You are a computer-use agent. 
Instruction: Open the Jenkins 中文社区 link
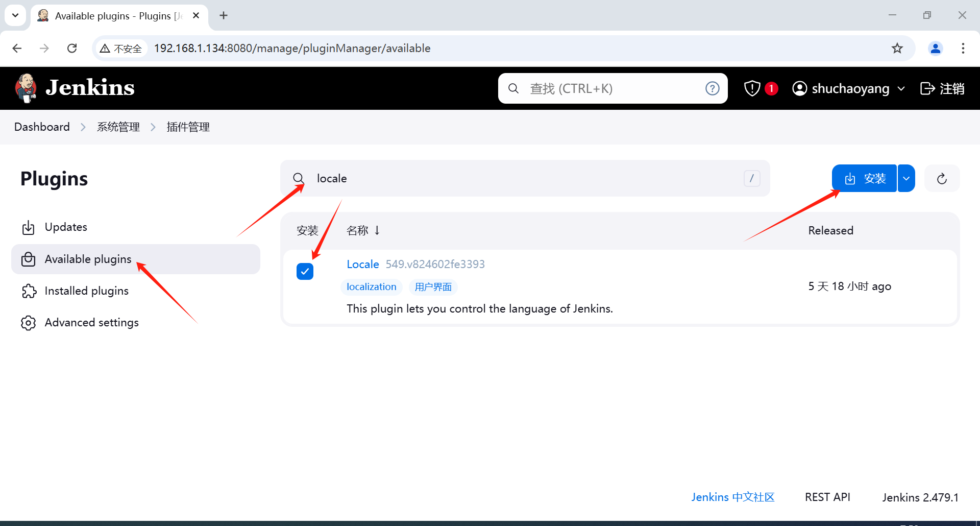point(733,497)
